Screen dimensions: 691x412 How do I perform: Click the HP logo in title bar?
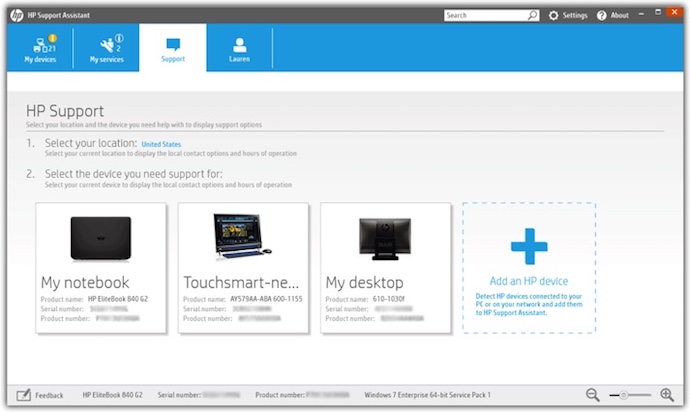coord(17,15)
